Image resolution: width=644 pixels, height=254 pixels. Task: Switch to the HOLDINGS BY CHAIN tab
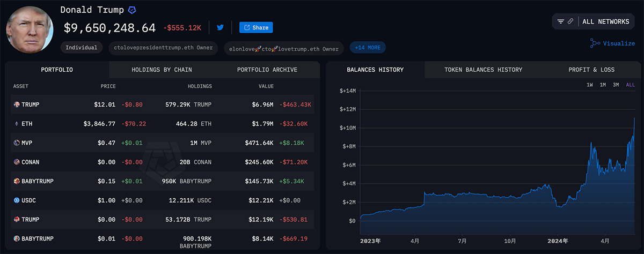(x=162, y=70)
